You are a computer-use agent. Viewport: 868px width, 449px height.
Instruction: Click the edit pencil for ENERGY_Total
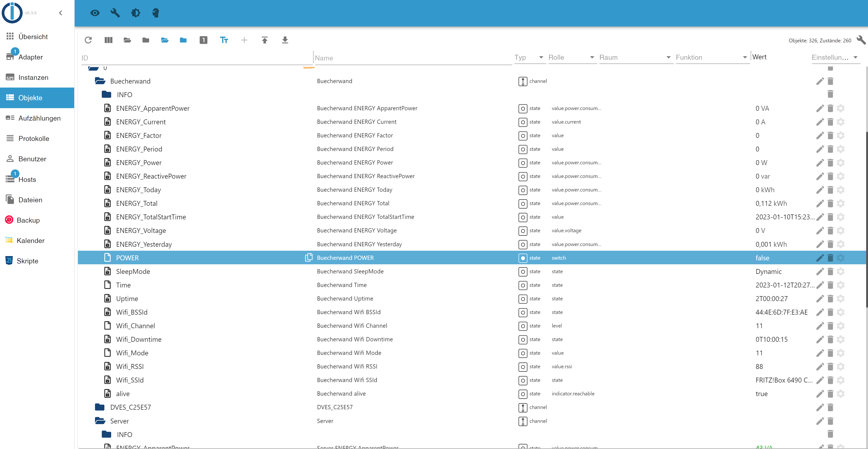coord(820,203)
